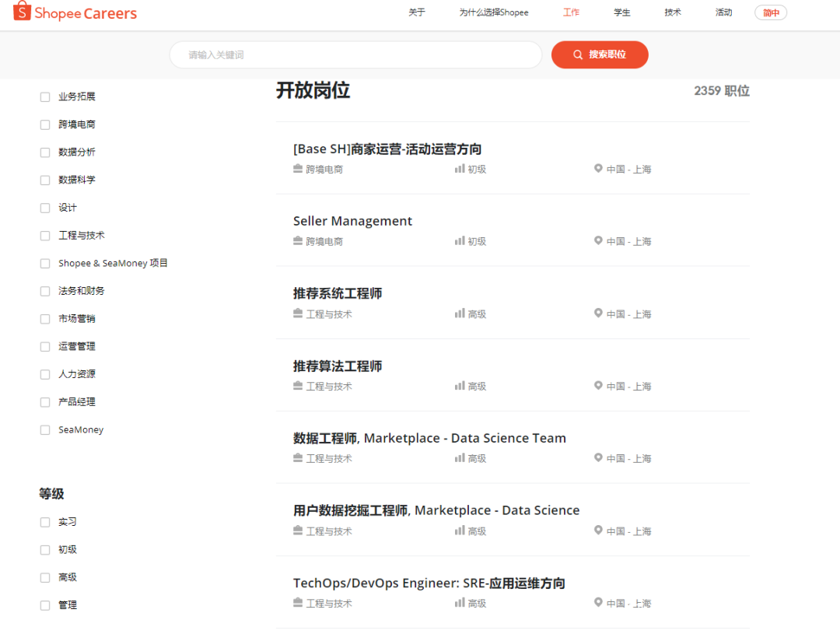This screenshot has height=634, width=840.
Task: Click location pin under 数据工程师 job
Action: [x=598, y=457]
